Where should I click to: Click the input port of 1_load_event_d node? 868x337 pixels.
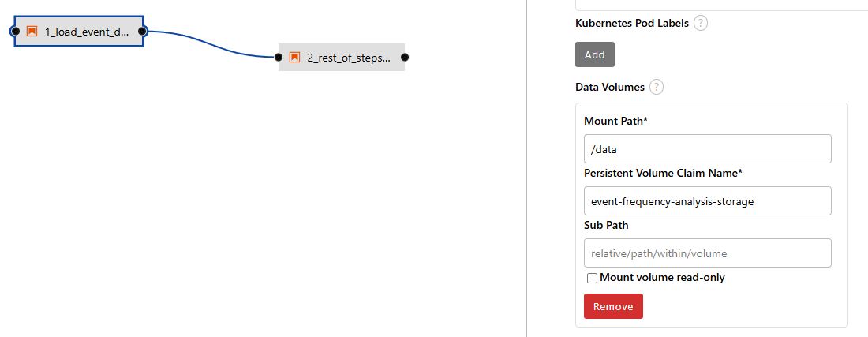tap(16, 31)
